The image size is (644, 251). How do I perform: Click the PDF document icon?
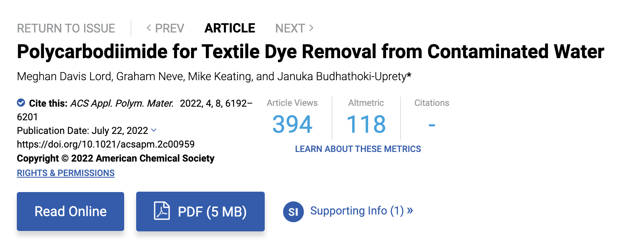[x=162, y=211]
